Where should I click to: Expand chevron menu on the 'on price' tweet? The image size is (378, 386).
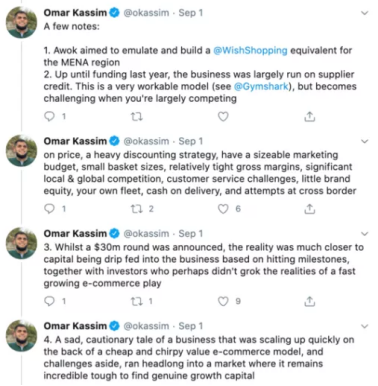point(365,141)
